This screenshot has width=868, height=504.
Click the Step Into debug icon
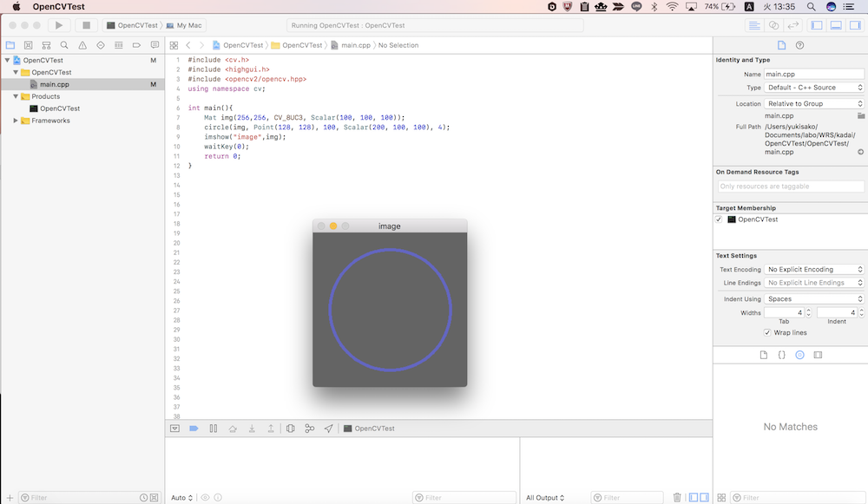pyautogui.click(x=252, y=429)
